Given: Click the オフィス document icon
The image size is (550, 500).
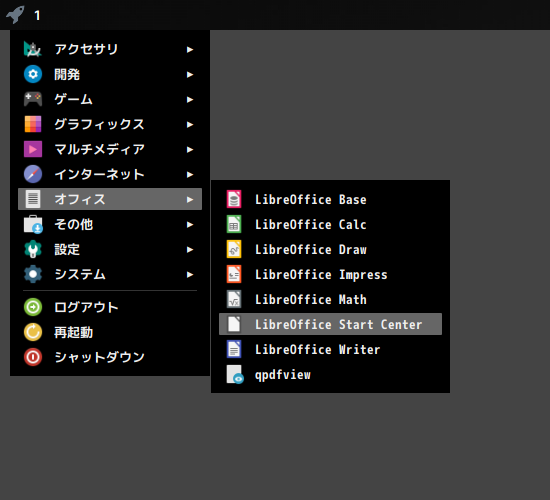Looking at the screenshot, I should coord(33,199).
